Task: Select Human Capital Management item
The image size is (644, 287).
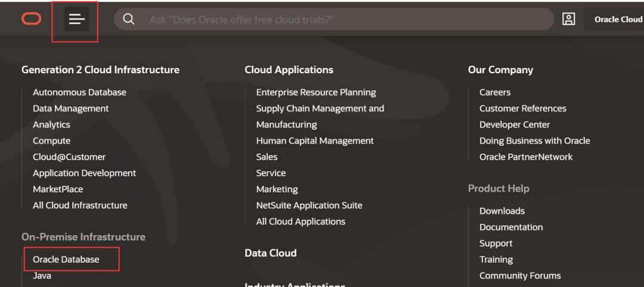Action: click(315, 141)
